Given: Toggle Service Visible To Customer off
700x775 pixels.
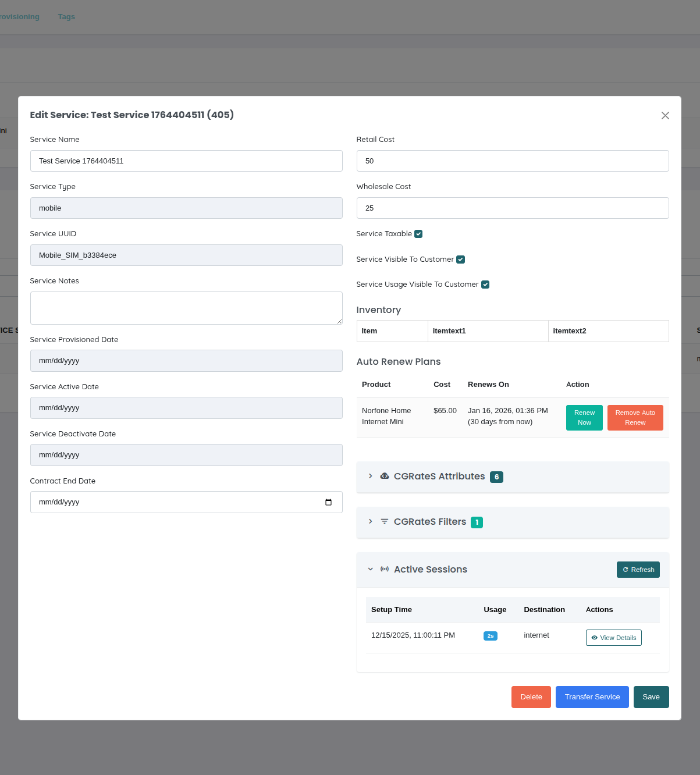Looking at the screenshot, I should point(461,259).
